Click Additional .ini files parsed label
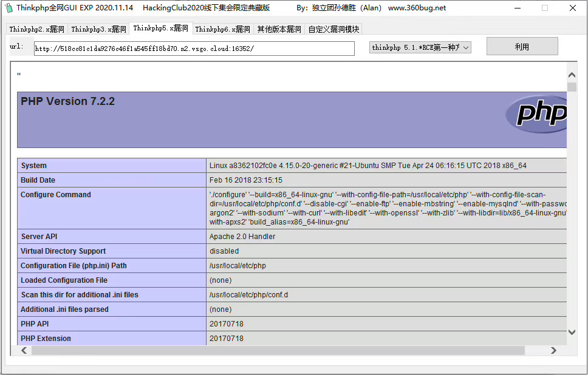Viewport: 588px width, 375px height. tap(64, 310)
